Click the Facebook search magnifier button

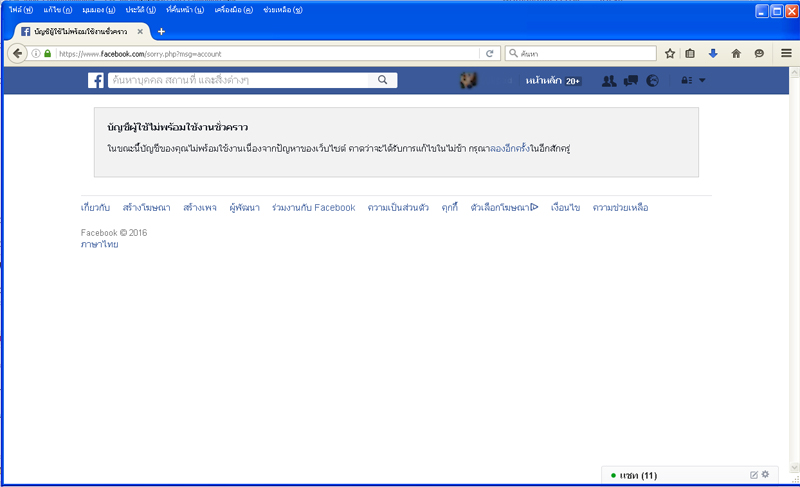pyautogui.click(x=382, y=80)
